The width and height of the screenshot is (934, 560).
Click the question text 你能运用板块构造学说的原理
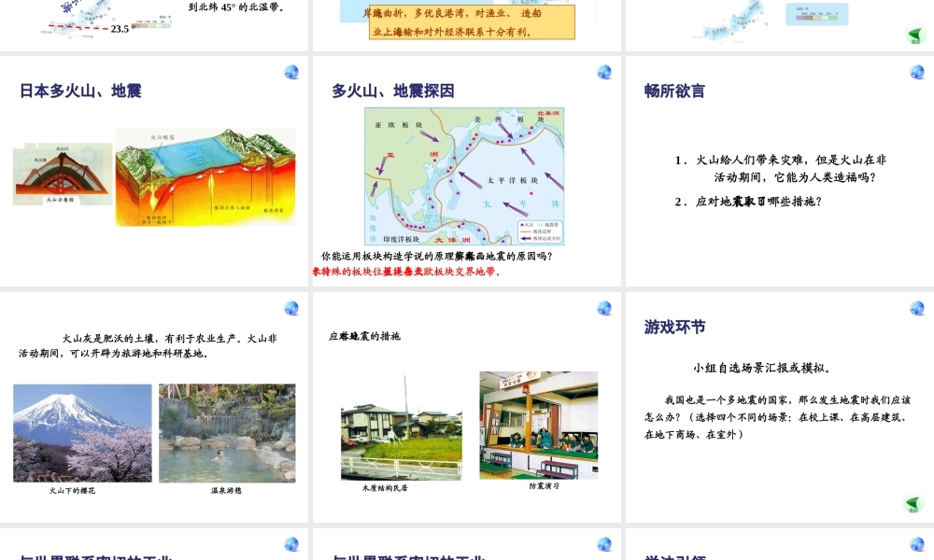pyautogui.click(x=436, y=257)
